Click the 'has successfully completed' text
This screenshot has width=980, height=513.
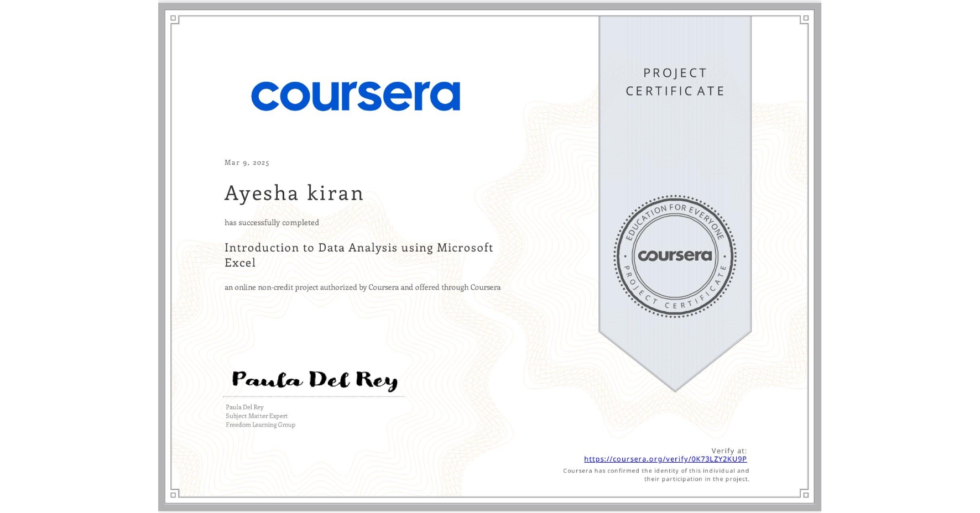(x=272, y=223)
